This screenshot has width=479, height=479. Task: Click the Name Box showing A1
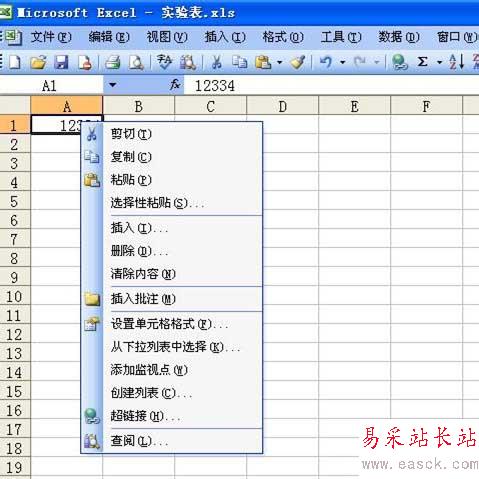(52, 86)
